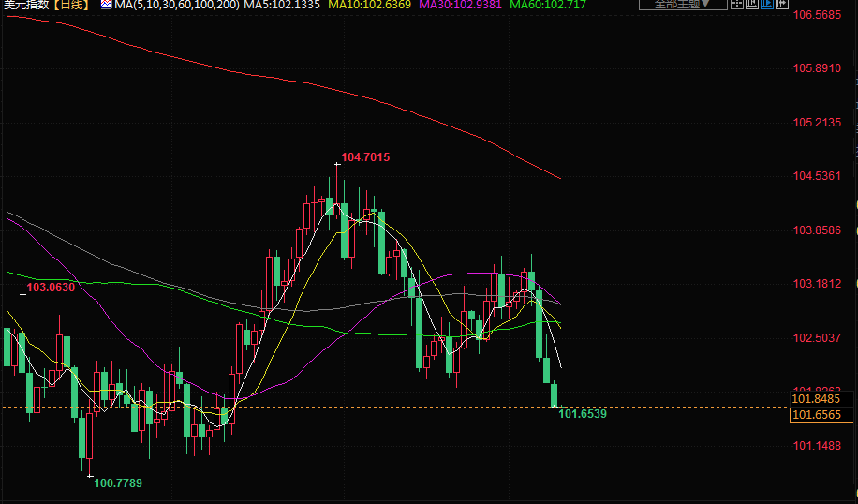Click the 101.6565 current price axis tag
The image size is (858, 504).
pos(816,414)
